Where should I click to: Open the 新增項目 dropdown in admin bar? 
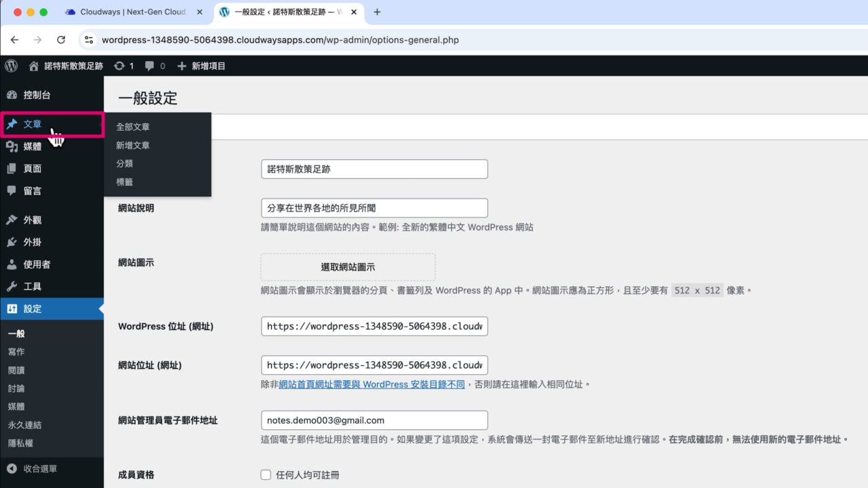click(201, 66)
